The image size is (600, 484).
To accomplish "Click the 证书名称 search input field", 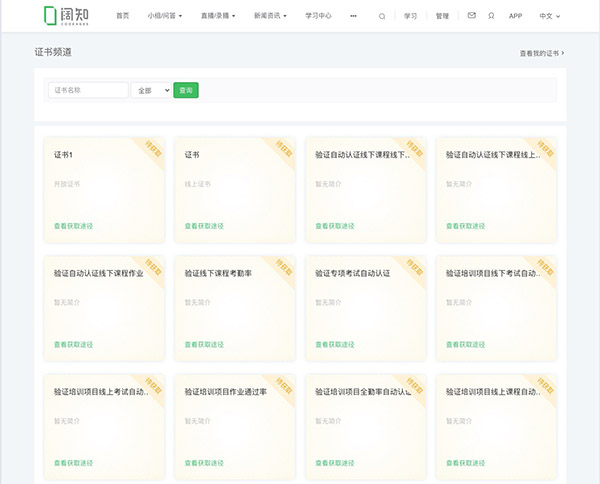I will (88, 90).
